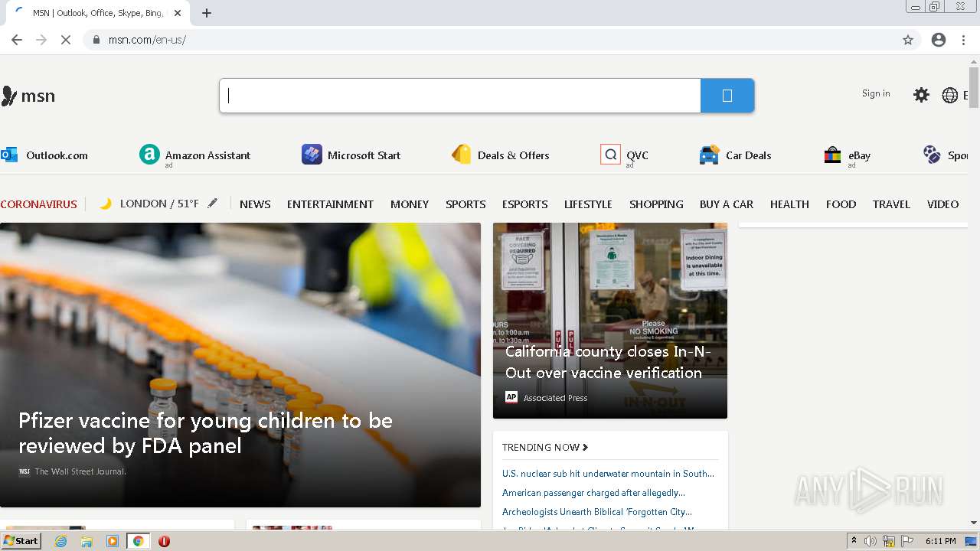Open the Outlook.com shortcut icon
The width and height of the screenshot is (980, 551).
pyautogui.click(x=9, y=155)
